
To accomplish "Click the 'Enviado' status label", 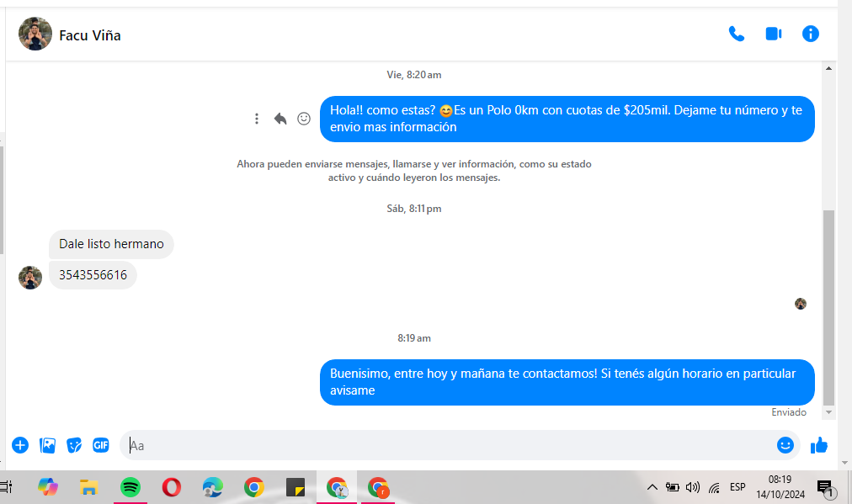I will 789,412.
